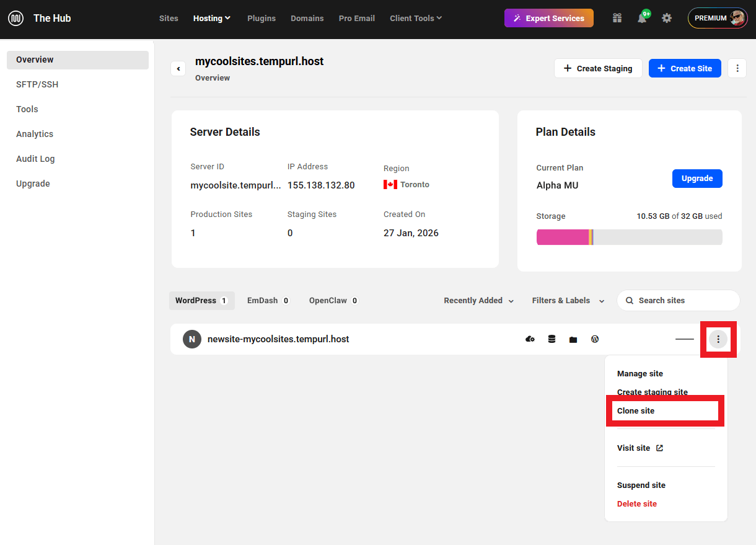The height and width of the screenshot is (545, 756).
Task: Click the Upgrade button in Plan Details
Action: 697,178
